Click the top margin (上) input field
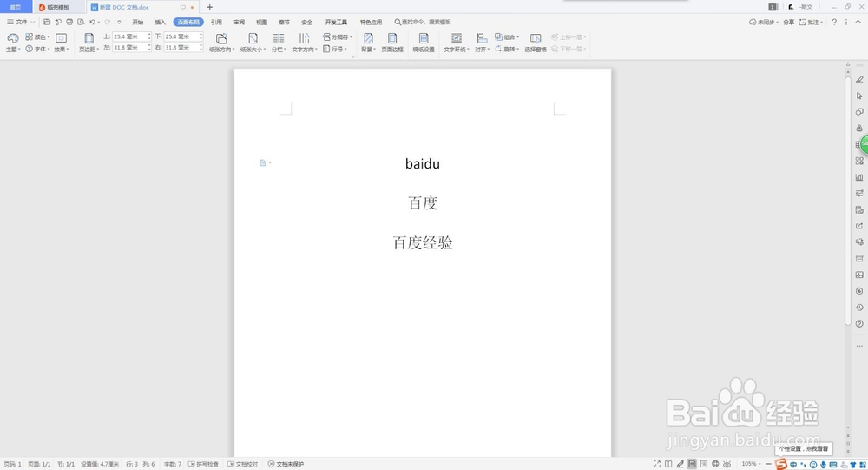The image size is (868, 470). (x=129, y=36)
